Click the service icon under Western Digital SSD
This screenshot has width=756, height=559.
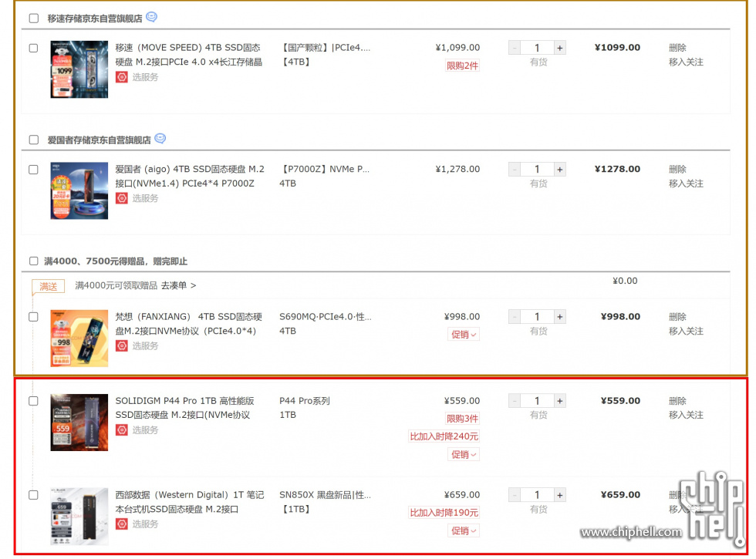pos(122,524)
